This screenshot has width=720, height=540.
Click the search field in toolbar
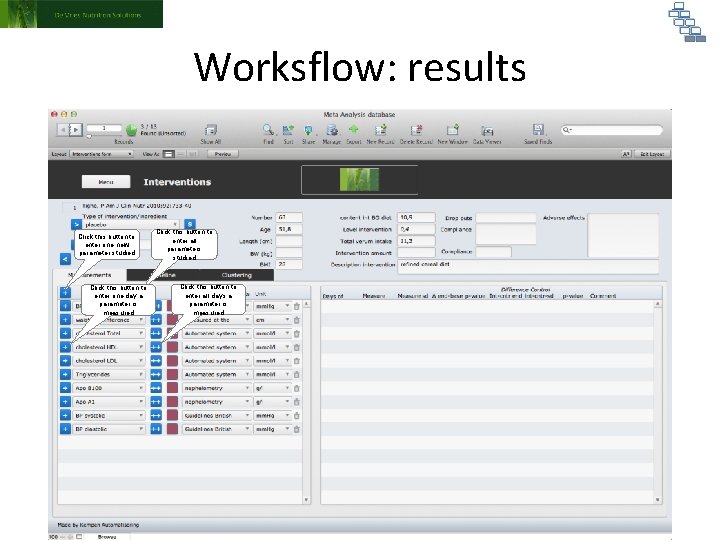(x=612, y=130)
